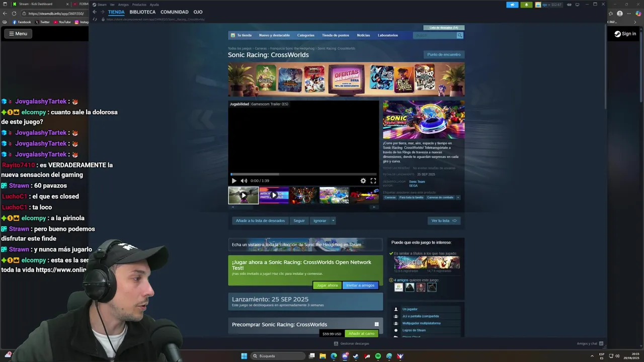Click the Steam announcements megaphone icon
Image resolution: width=644 pixels, height=362 pixels.
[512, 5]
